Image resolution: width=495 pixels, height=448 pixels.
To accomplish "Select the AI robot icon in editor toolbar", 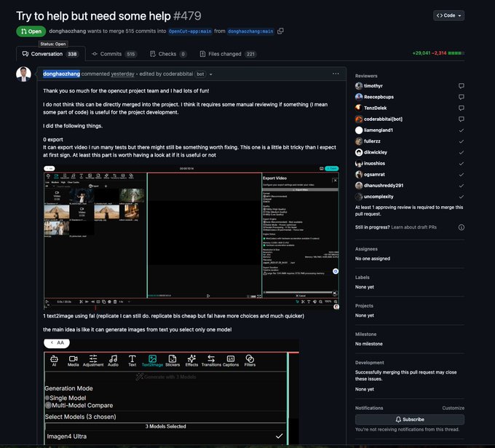I will tap(54, 361).
